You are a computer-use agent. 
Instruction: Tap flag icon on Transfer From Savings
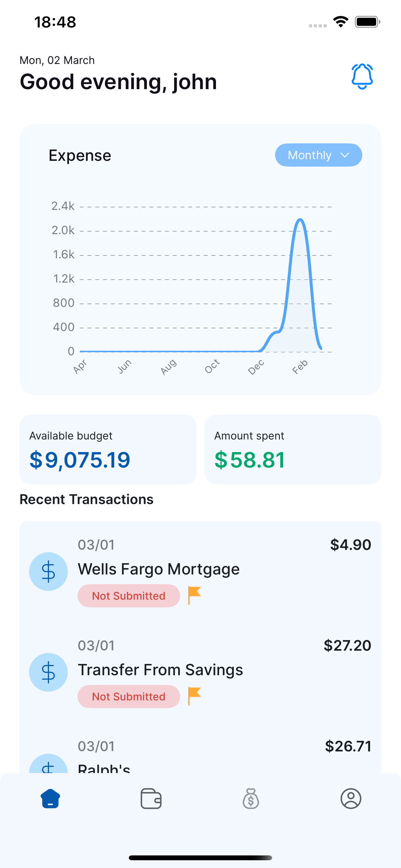click(194, 696)
